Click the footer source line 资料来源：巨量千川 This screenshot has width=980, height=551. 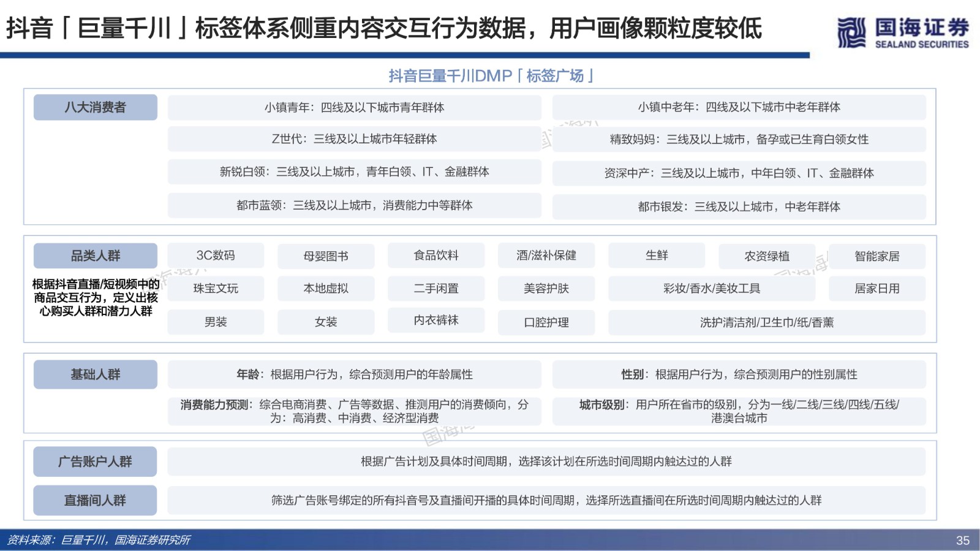point(99,540)
